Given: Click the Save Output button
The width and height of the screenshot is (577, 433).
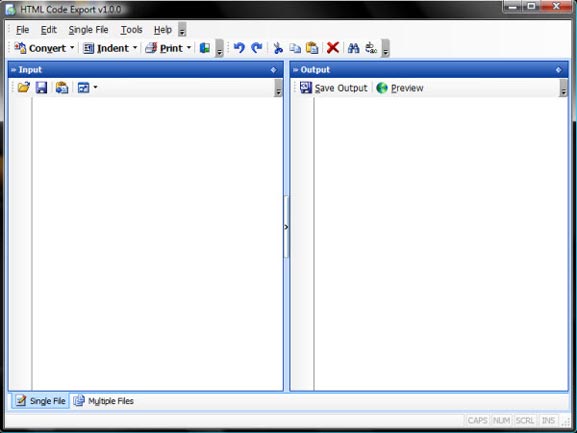Looking at the screenshot, I should pos(333,88).
